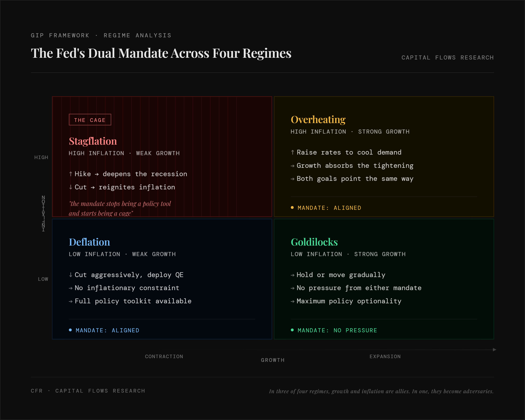The height and width of the screenshot is (420, 525).
Task: Select the Goldilocks heading
Action: click(314, 242)
